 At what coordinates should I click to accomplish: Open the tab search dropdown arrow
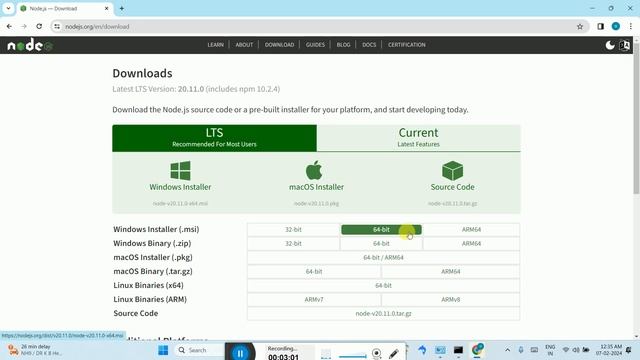8,9
